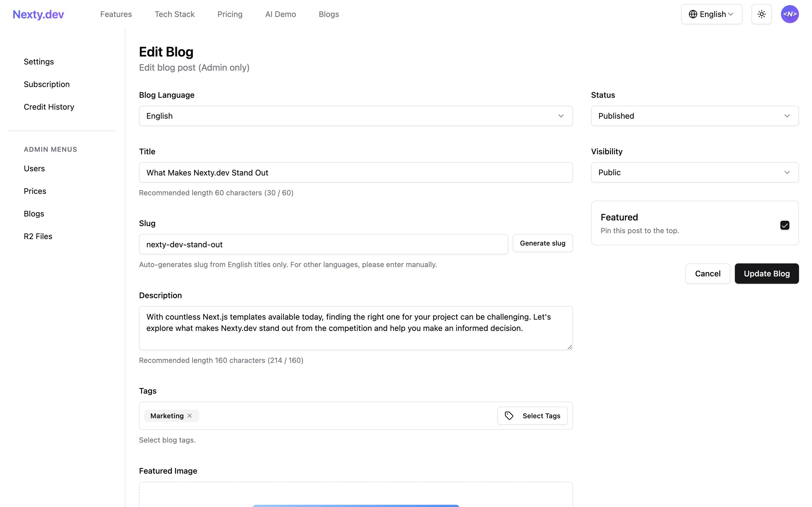Open the user avatar menu
The height and width of the screenshot is (507, 812).
click(x=789, y=14)
